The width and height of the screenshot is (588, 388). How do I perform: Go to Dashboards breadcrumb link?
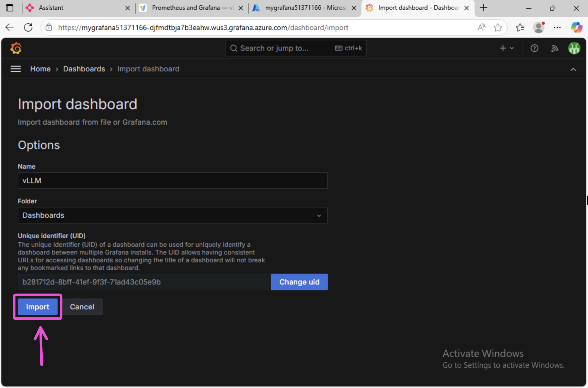(x=84, y=69)
